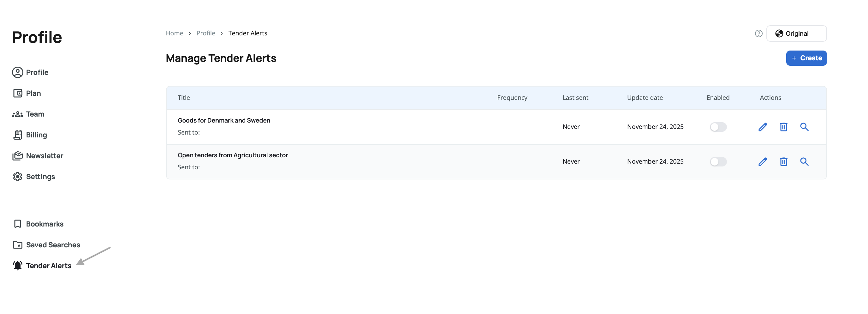Enable the Goods for Denmark and Sweden alert

click(718, 127)
